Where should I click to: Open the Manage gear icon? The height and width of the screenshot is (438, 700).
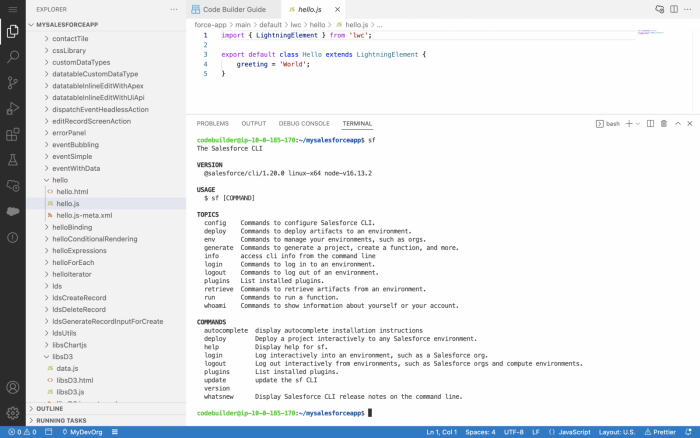click(13, 412)
